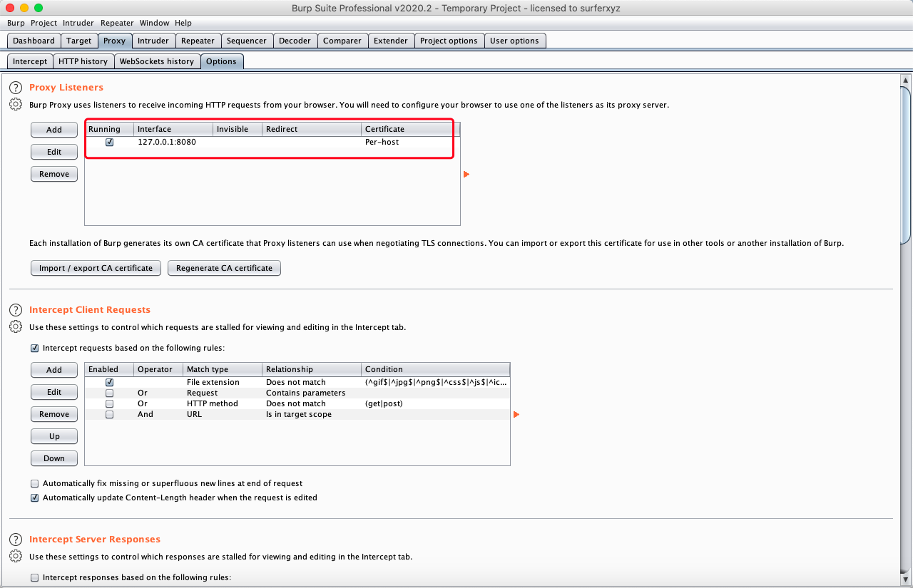Click the Interface column header
Screen dimensions: 913x588
(173, 129)
